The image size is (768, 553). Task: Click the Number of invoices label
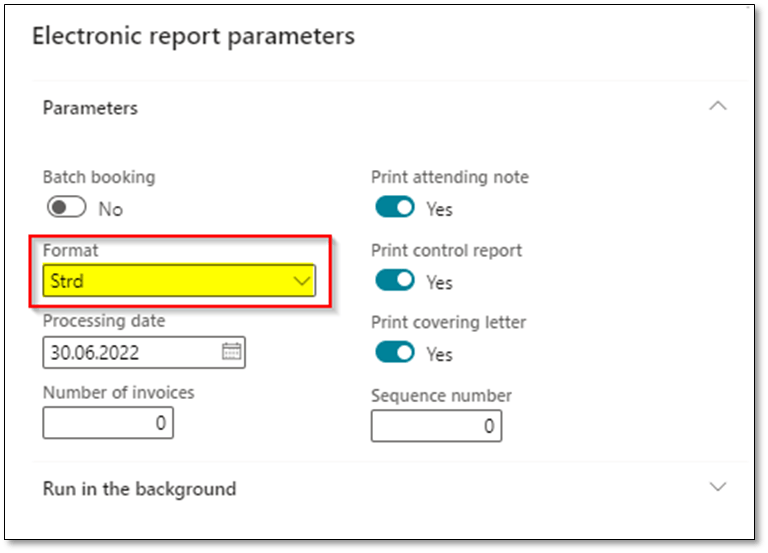pyautogui.click(x=118, y=393)
